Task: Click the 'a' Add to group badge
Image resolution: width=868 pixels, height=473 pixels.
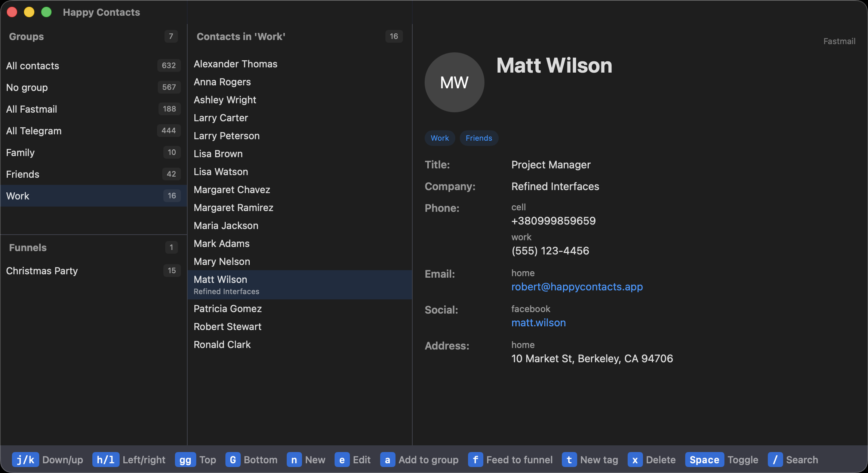Action: pos(387,460)
